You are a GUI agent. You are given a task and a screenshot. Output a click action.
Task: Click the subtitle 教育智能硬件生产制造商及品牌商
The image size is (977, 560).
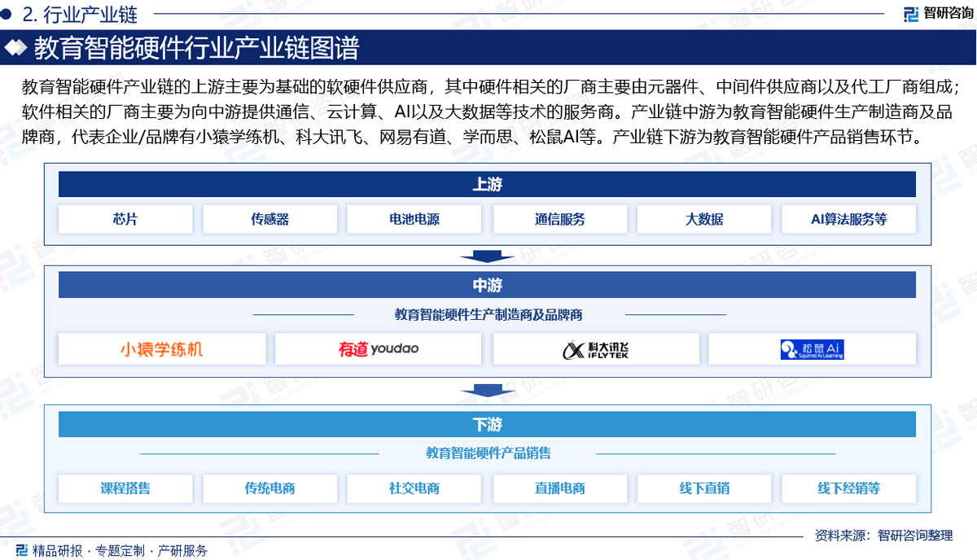pos(488,314)
